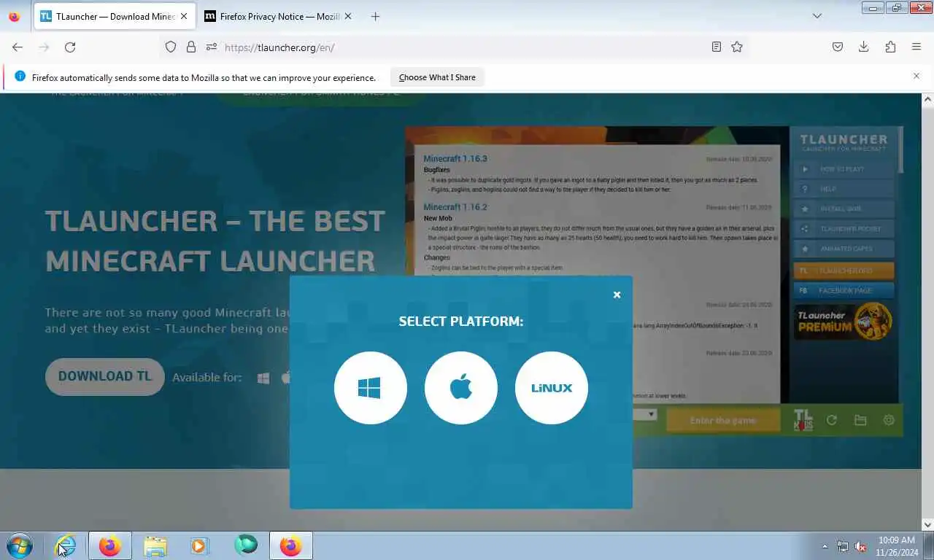
Task: Click the page vertical scrollbar
Action: click(927, 311)
